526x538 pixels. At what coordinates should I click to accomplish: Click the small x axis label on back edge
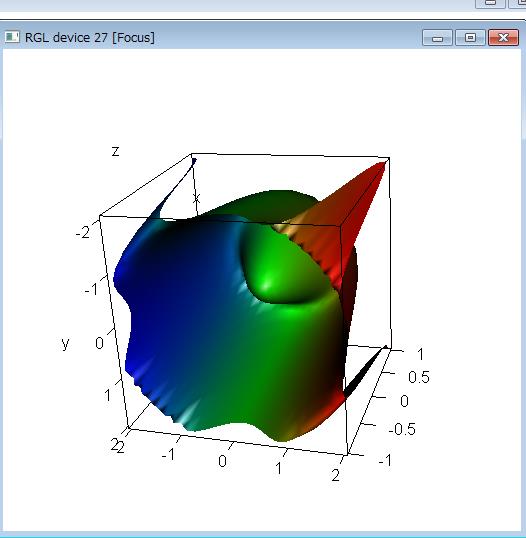196,198
